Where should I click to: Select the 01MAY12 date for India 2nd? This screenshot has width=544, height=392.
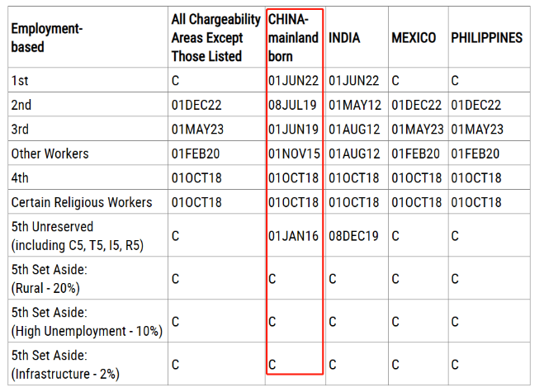coord(354,105)
